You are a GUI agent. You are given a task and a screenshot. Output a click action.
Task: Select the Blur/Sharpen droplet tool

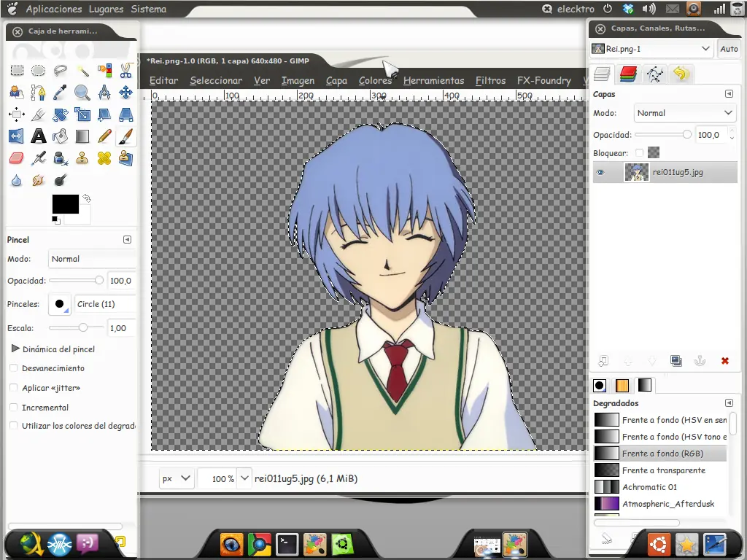pos(17,181)
